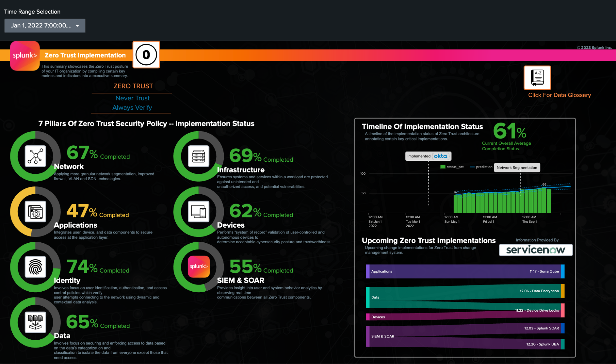This screenshot has width=616, height=364.
Task: Click the 'Sun May 1' axis label
Action: click(x=452, y=222)
